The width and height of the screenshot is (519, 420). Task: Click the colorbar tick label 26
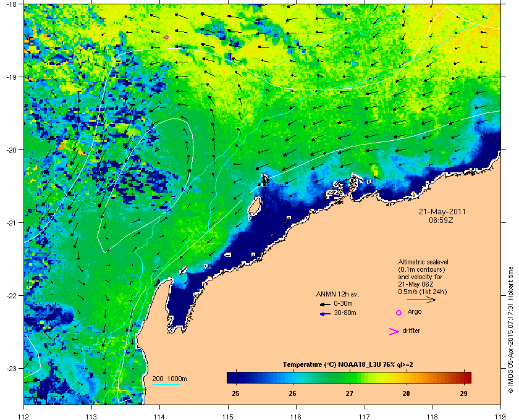[293, 393]
